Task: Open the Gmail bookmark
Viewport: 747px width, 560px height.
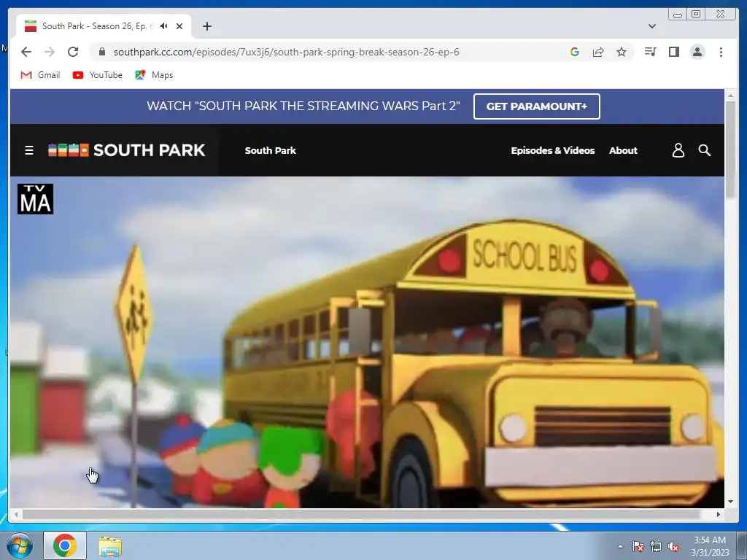Action: [x=41, y=75]
